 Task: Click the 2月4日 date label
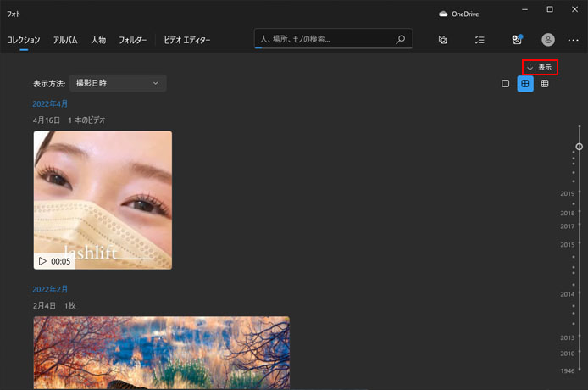(44, 305)
